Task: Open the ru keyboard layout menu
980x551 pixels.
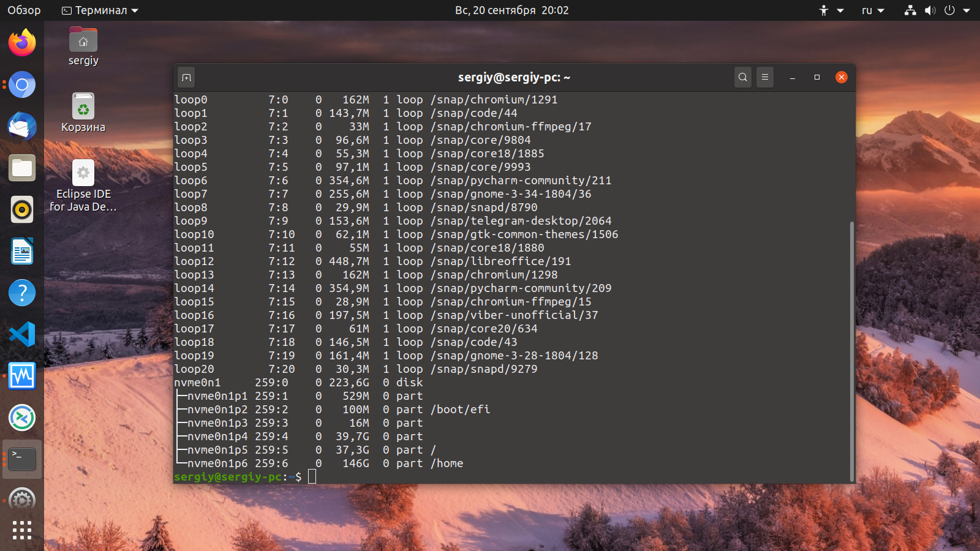Action: coord(873,10)
